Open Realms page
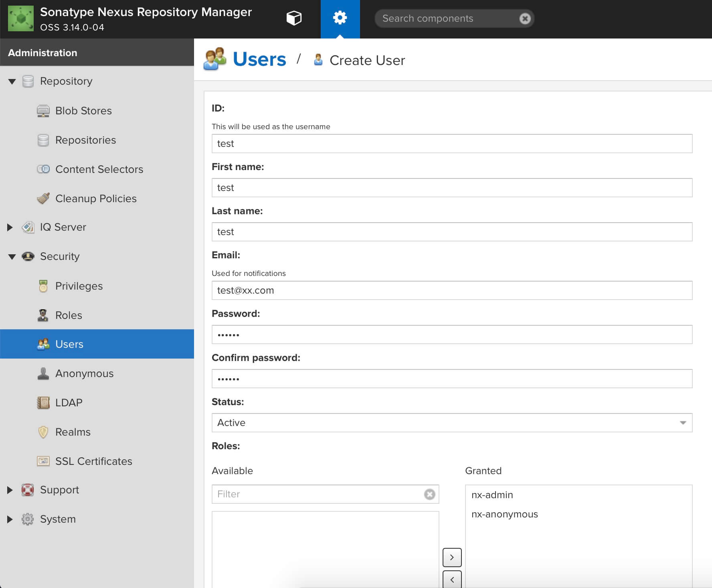 click(x=73, y=432)
